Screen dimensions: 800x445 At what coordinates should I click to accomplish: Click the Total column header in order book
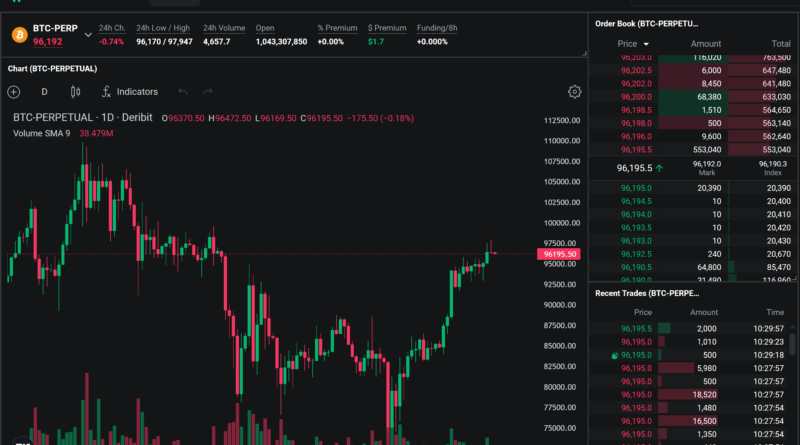[x=781, y=44]
